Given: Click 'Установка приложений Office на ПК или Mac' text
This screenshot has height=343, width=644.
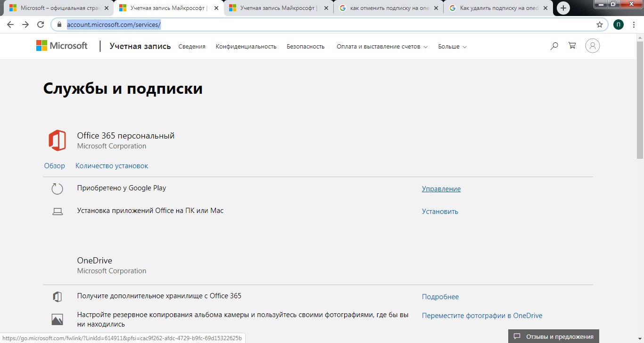Looking at the screenshot, I should point(150,211).
